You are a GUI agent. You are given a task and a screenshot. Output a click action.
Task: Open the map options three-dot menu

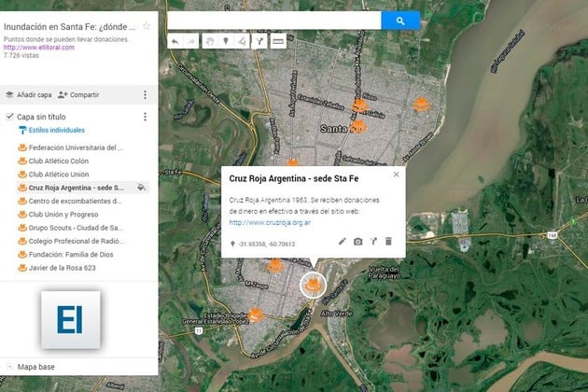(x=145, y=94)
